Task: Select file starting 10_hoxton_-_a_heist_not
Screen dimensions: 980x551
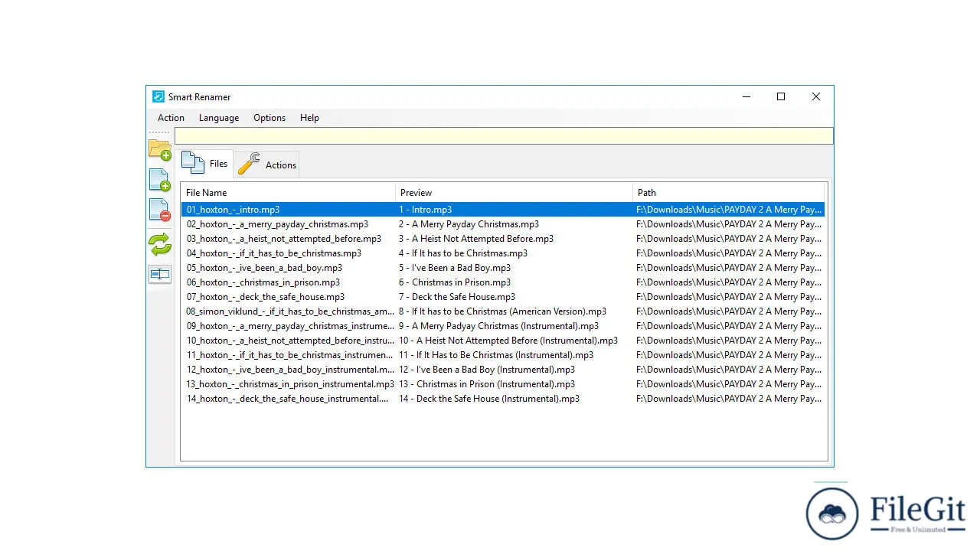Action: point(290,341)
